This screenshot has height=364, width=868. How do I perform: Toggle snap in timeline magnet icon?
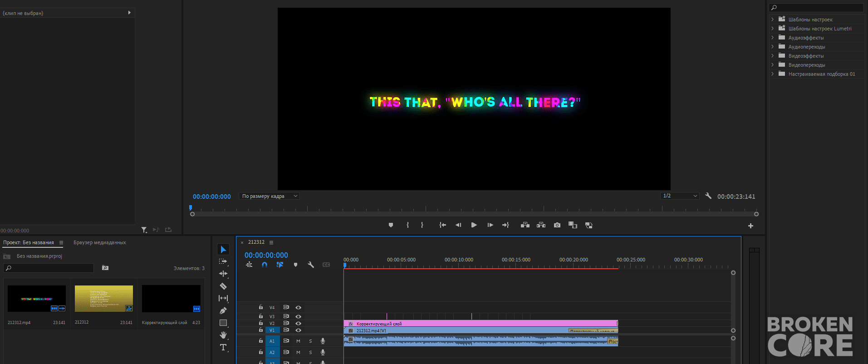265,265
